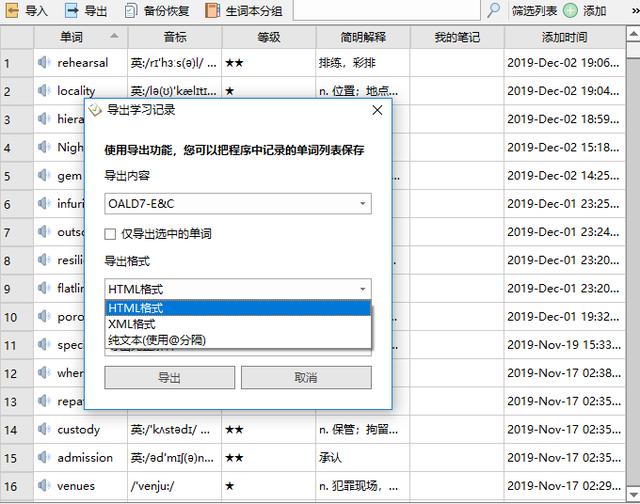Viewport: 640px width, 504px height.
Task: Click the two-star rating for rehearsal
Action: [x=234, y=63]
